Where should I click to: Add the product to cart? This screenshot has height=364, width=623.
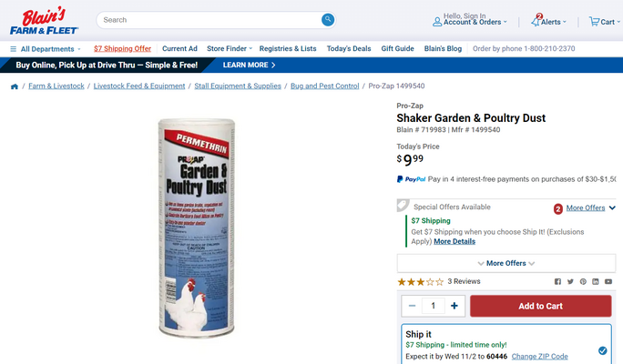(x=540, y=306)
